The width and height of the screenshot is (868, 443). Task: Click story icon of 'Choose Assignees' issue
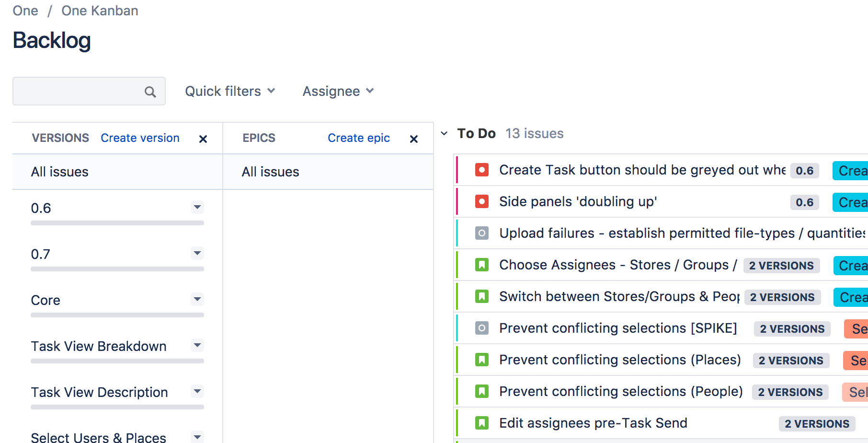[482, 265]
